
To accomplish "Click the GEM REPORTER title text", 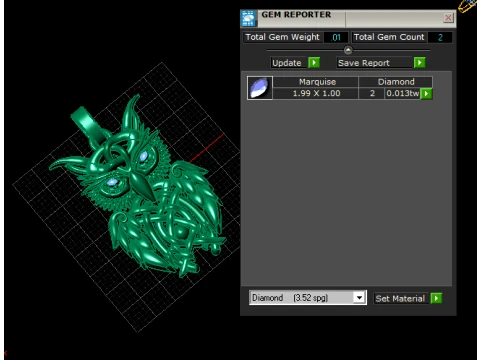I will click(296, 15).
